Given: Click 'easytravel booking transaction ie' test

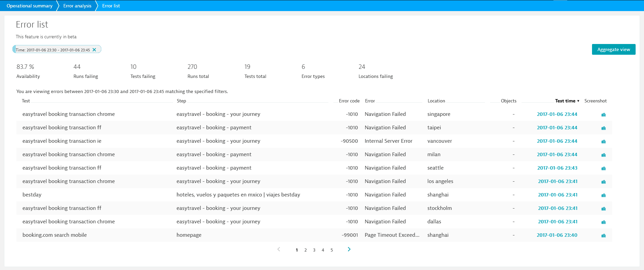Looking at the screenshot, I should click(x=62, y=141).
